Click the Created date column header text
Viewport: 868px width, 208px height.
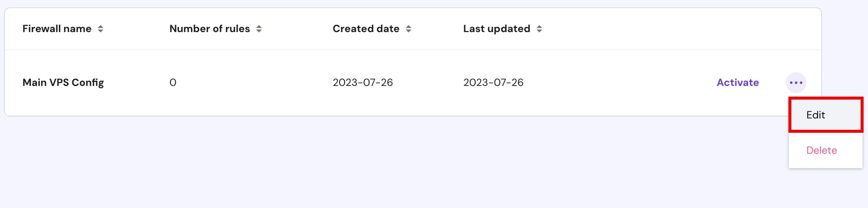coord(366,29)
